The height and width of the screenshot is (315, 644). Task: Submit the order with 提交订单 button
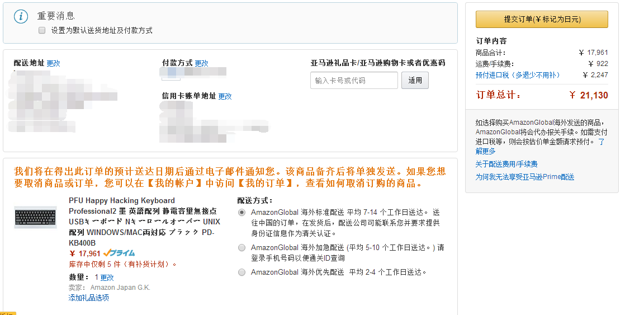click(542, 20)
